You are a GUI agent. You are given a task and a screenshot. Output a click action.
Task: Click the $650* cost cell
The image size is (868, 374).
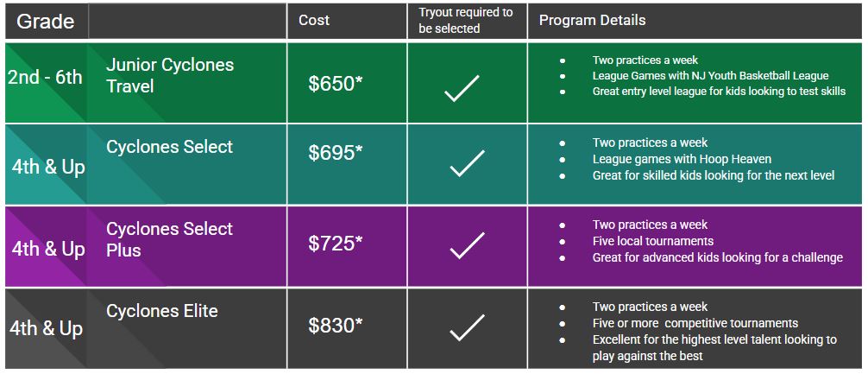[x=336, y=84]
